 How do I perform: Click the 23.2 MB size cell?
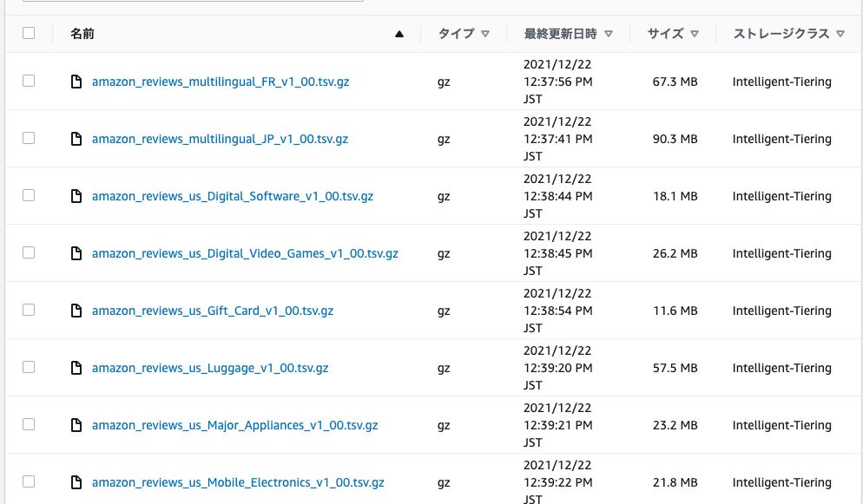(675, 425)
